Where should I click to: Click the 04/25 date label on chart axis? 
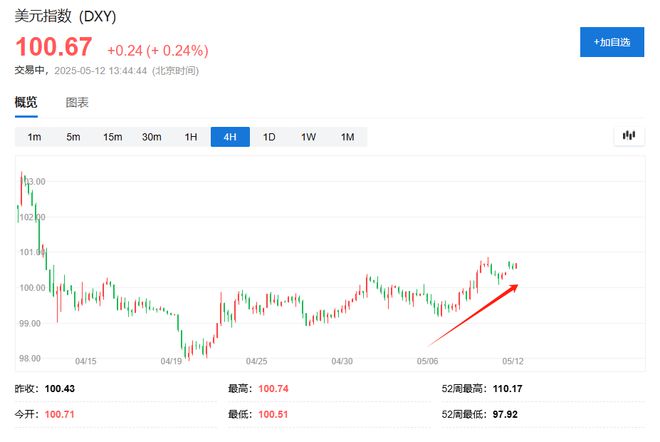coord(257,361)
